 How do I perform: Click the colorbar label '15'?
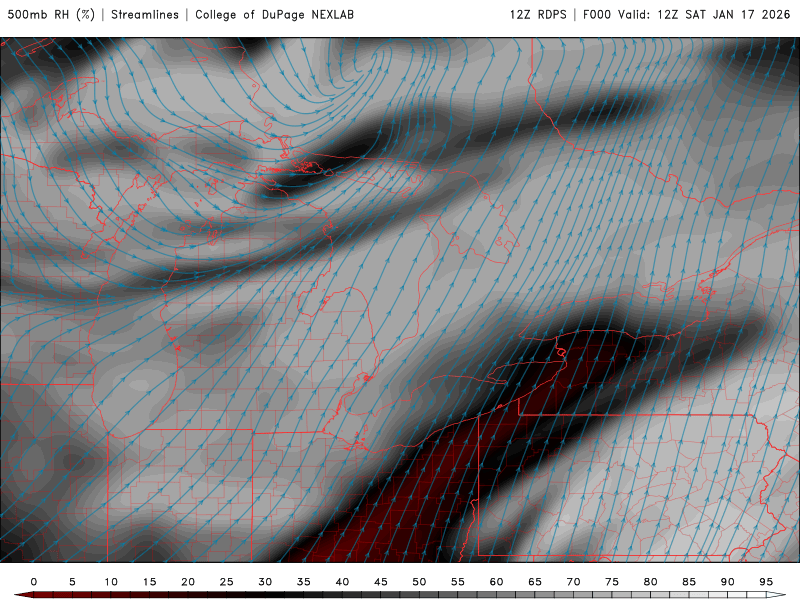149,582
